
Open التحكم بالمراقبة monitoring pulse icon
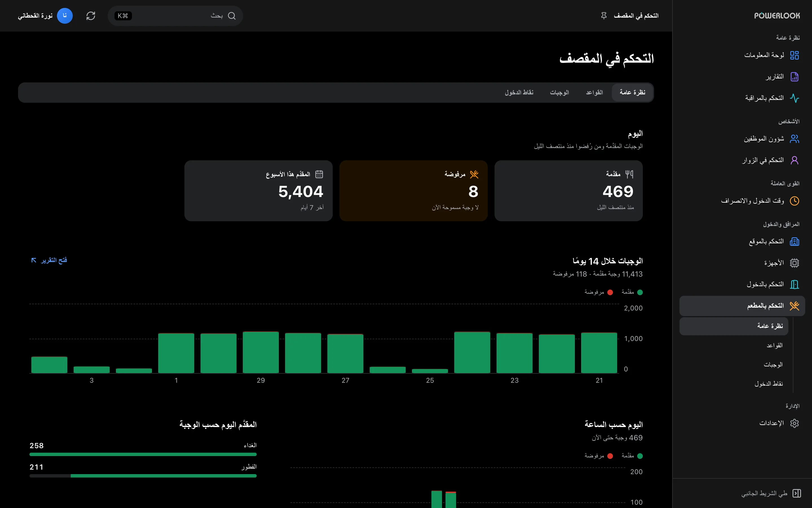click(x=794, y=98)
